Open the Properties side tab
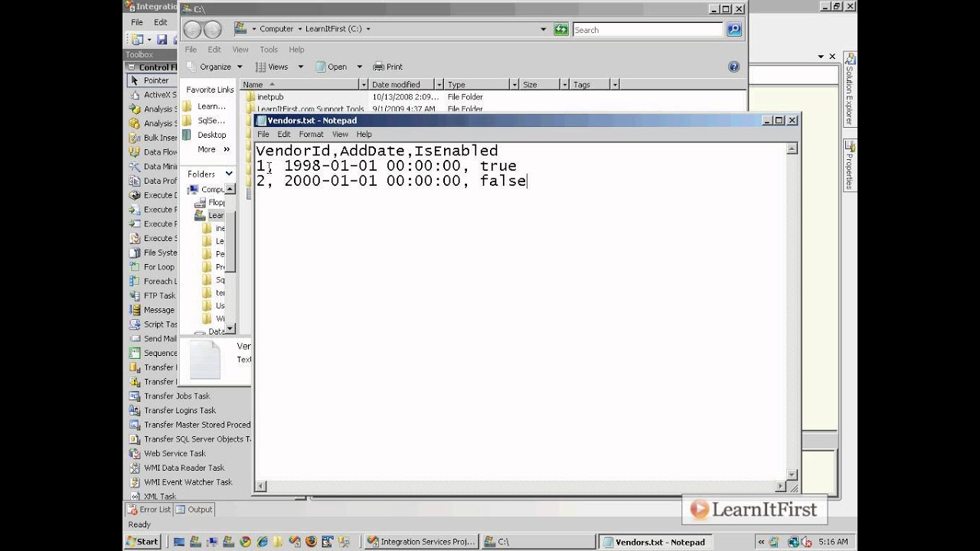The height and width of the screenshot is (551, 980). (849, 165)
